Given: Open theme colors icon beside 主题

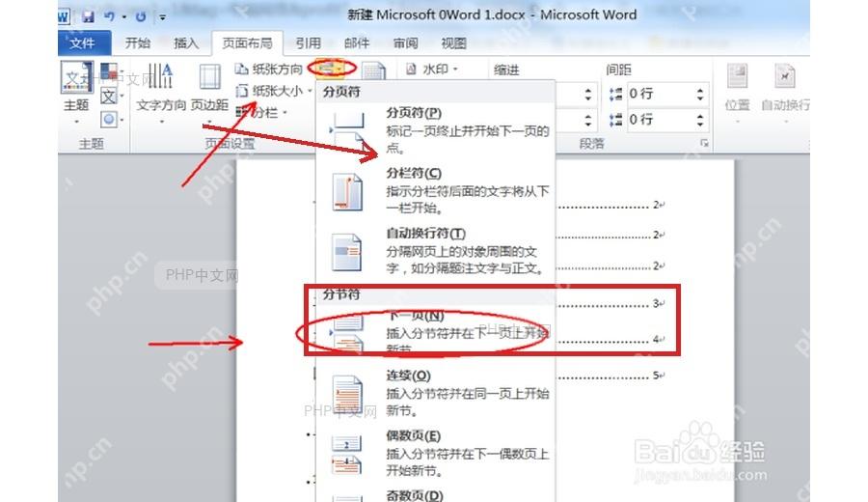Looking at the screenshot, I should pos(109,71).
